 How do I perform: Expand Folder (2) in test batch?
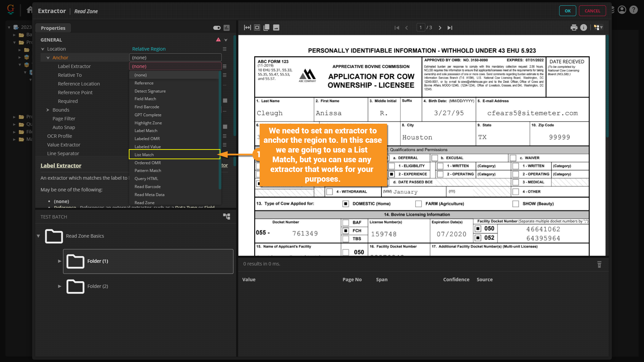[x=59, y=286]
